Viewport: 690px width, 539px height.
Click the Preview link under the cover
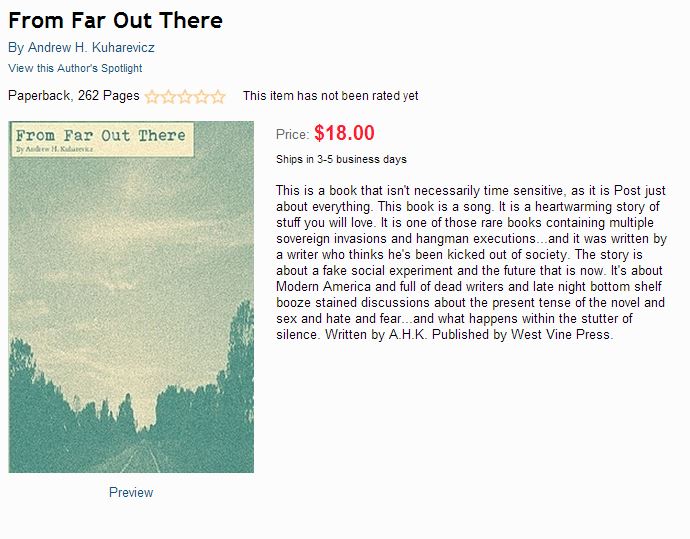pos(131,492)
